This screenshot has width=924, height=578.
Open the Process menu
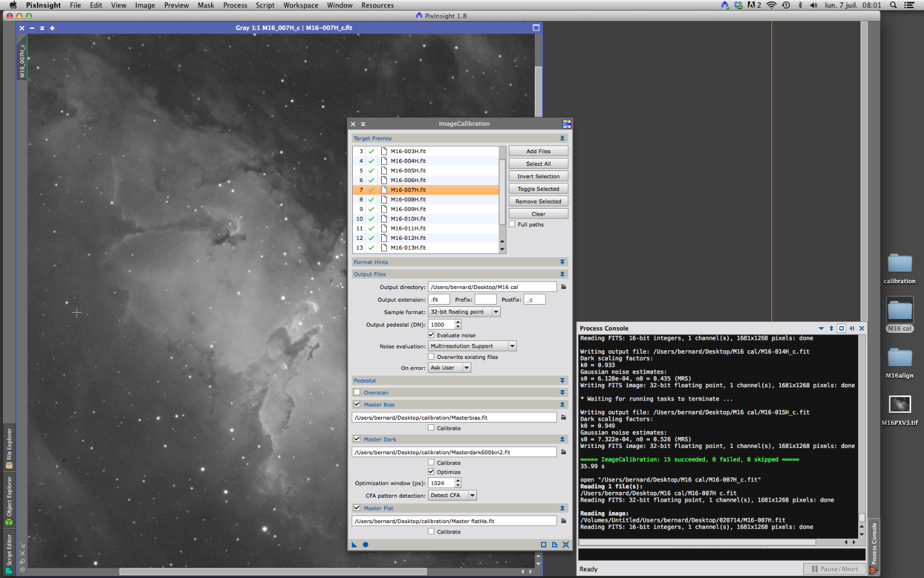tap(235, 5)
